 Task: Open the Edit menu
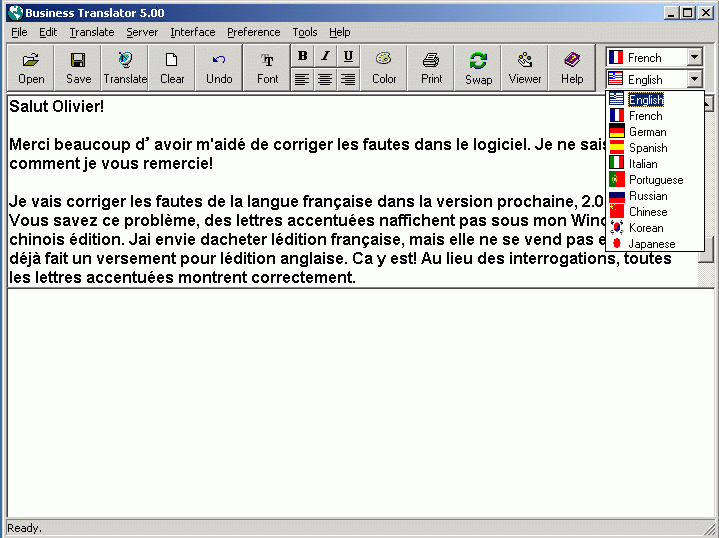[x=48, y=32]
